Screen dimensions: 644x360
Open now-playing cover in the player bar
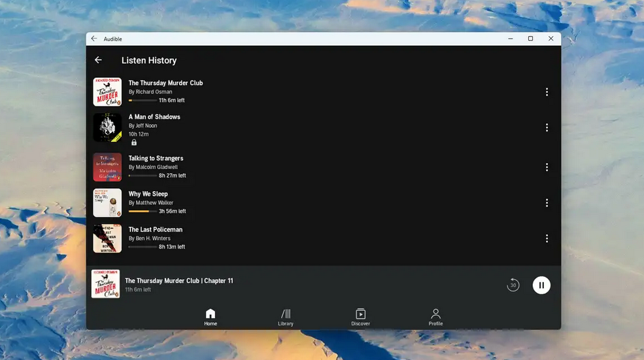pyautogui.click(x=105, y=284)
